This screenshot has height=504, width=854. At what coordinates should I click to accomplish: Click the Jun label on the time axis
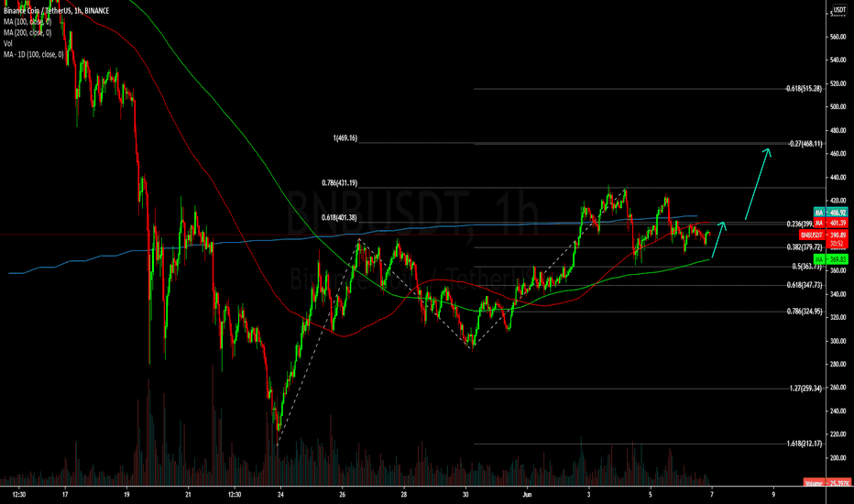(x=527, y=495)
